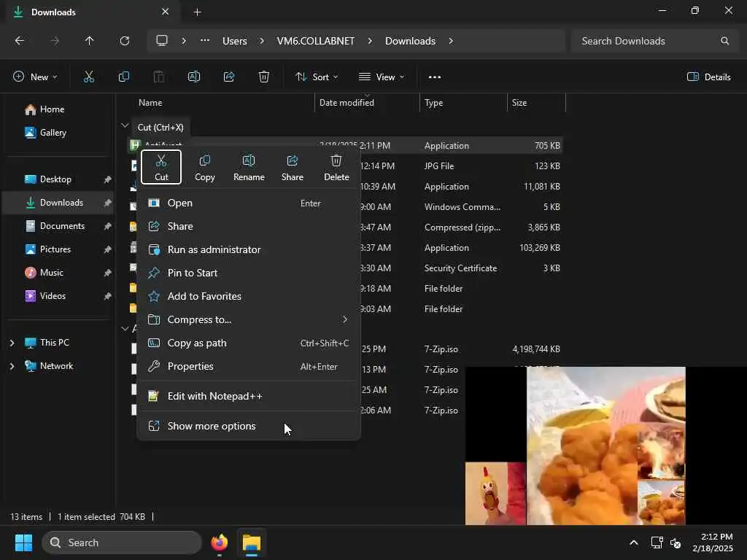This screenshot has width=747, height=560.
Task: Go back using the back arrow
Action: (20, 41)
